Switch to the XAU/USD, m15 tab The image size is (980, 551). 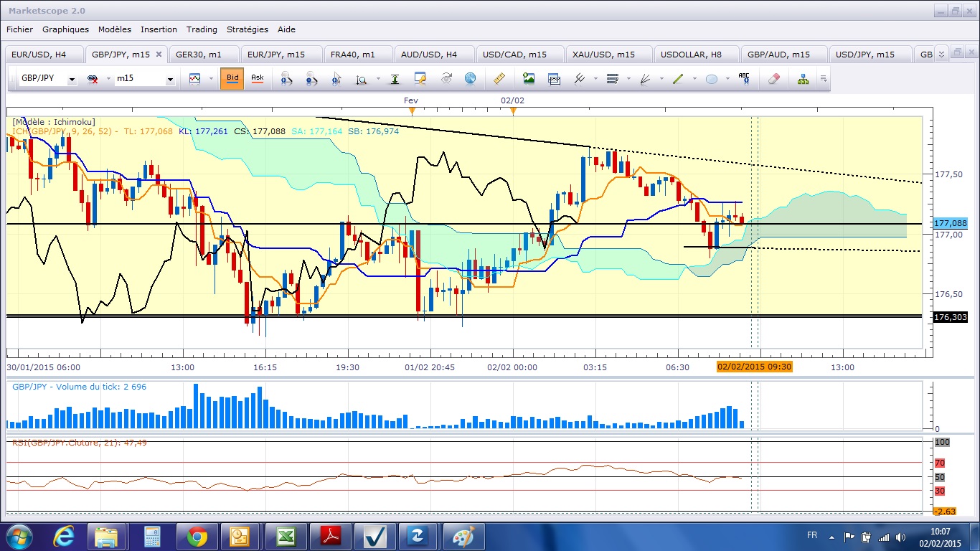pyautogui.click(x=603, y=55)
